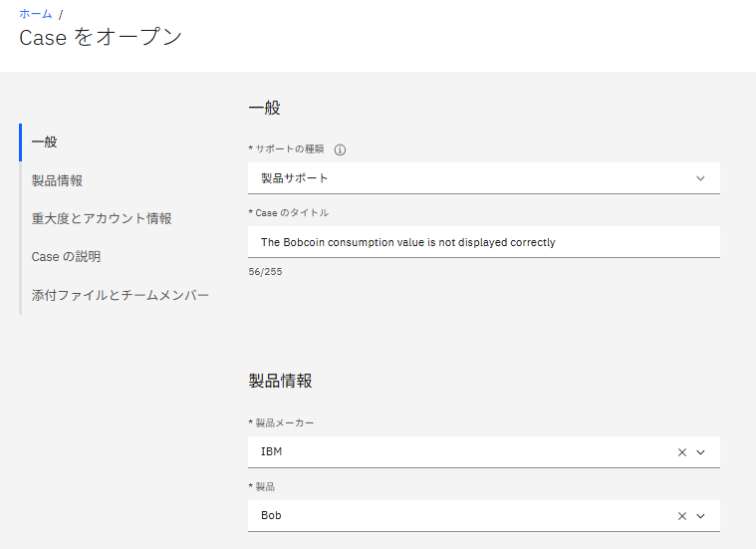Go to 重大度とアカウント情報 section
This screenshot has height=549, width=756.
[x=102, y=218]
